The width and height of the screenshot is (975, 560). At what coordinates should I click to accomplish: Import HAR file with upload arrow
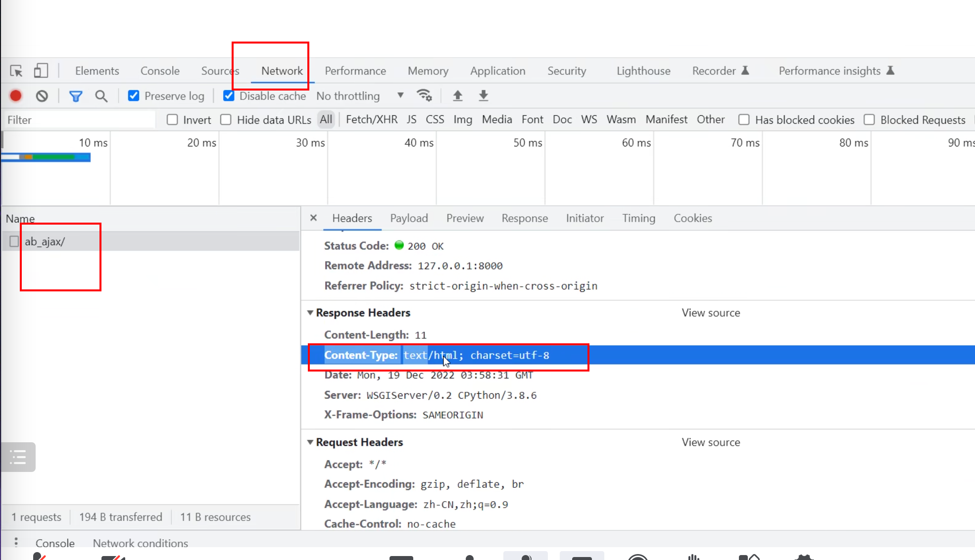coord(458,95)
